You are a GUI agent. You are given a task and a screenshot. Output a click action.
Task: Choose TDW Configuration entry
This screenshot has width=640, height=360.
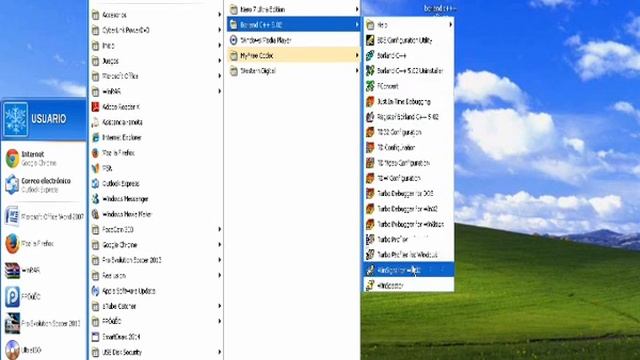tap(409, 178)
